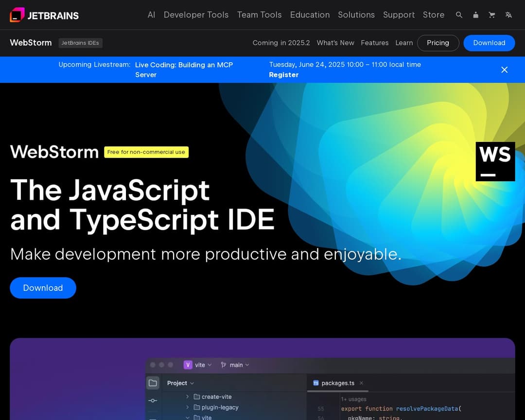This screenshot has height=420, width=525.
Task: Open the Store menu
Action: click(434, 15)
